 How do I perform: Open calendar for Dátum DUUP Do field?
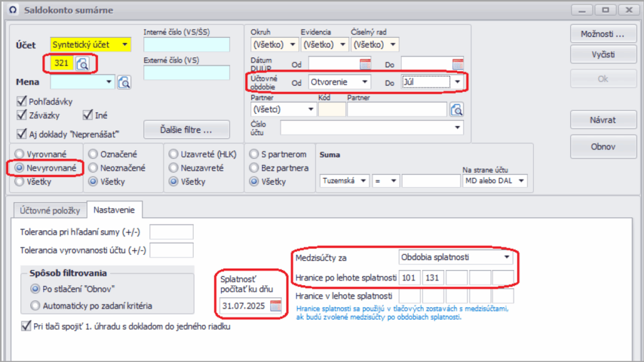[457, 64]
